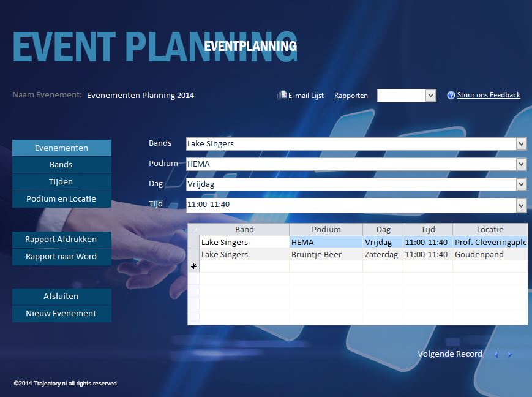Select the Bruintje Beer cell
The width and height of the screenshot is (532, 397).
[x=326, y=254]
